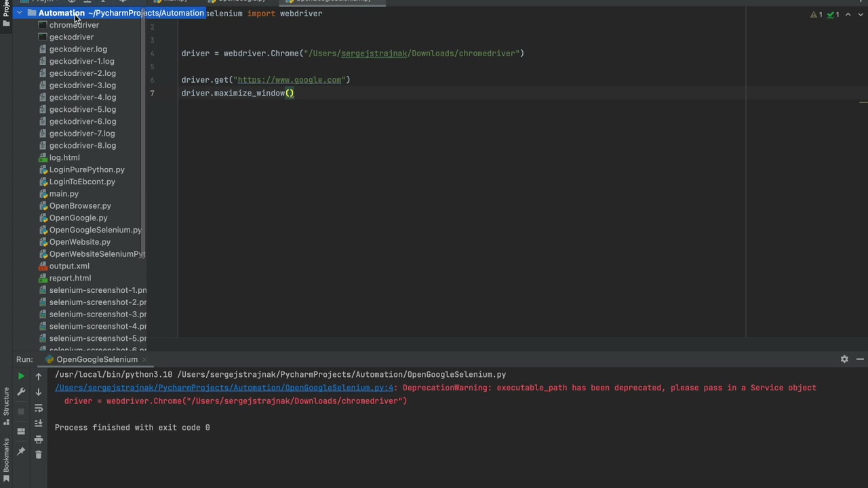Select OpenWebsite.py file
The image size is (868, 488).
pyautogui.click(x=79, y=242)
